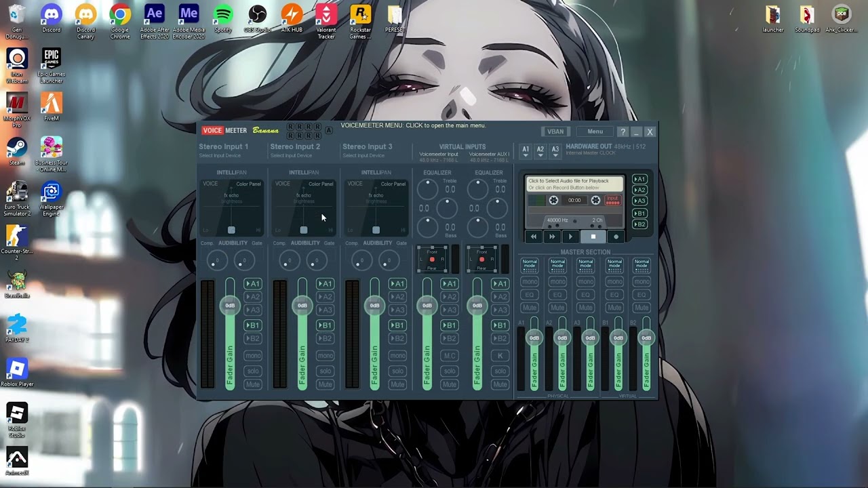The image size is (868, 488).
Task: Launch Steam from the desktop
Action: (17, 152)
